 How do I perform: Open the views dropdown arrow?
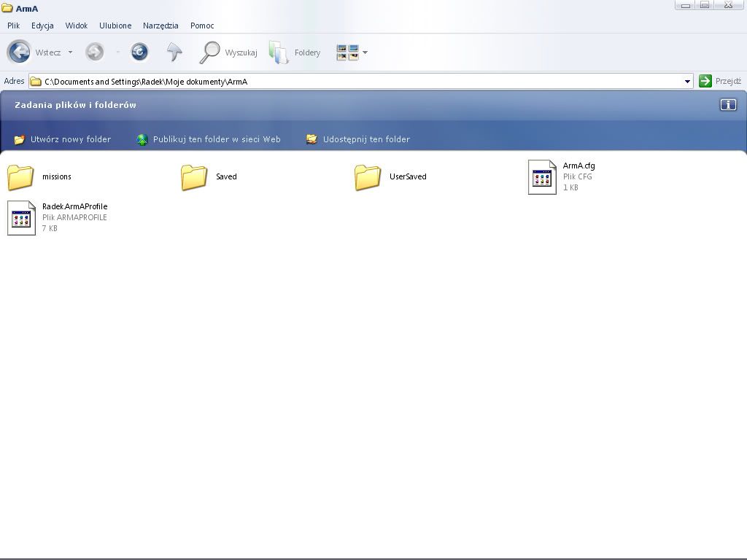[365, 52]
